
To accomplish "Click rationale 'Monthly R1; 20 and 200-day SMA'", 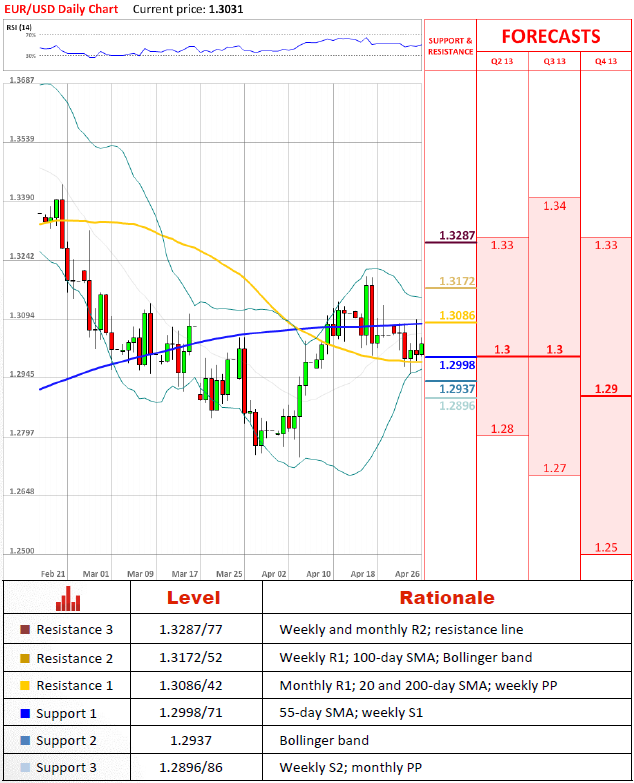I will coord(383,685).
